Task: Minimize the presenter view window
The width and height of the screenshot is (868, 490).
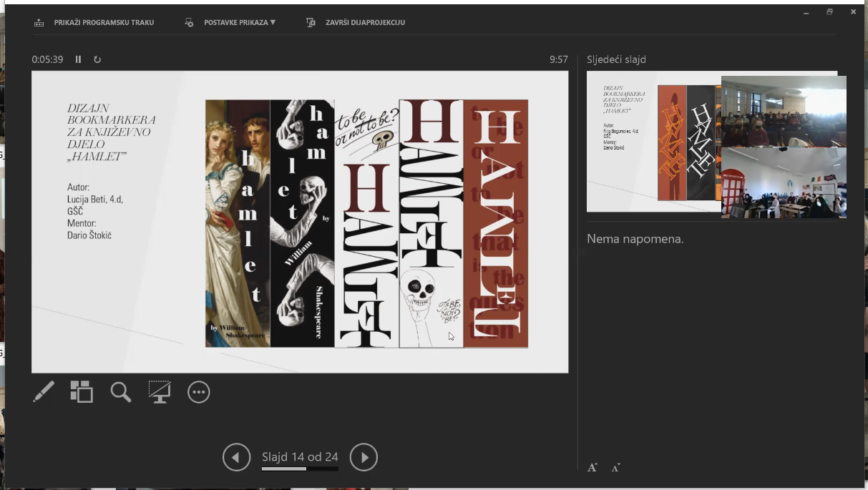Action: tap(806, 12)
